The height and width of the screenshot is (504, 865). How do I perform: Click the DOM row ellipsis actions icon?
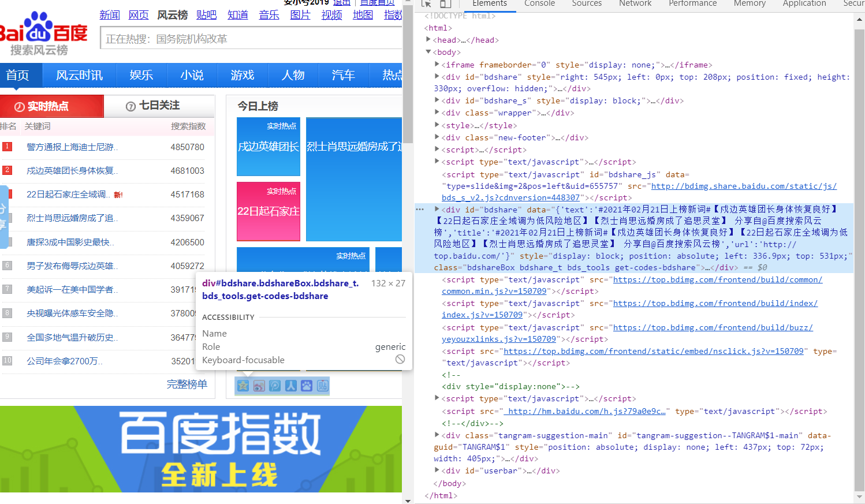click(x=420, y=209)
